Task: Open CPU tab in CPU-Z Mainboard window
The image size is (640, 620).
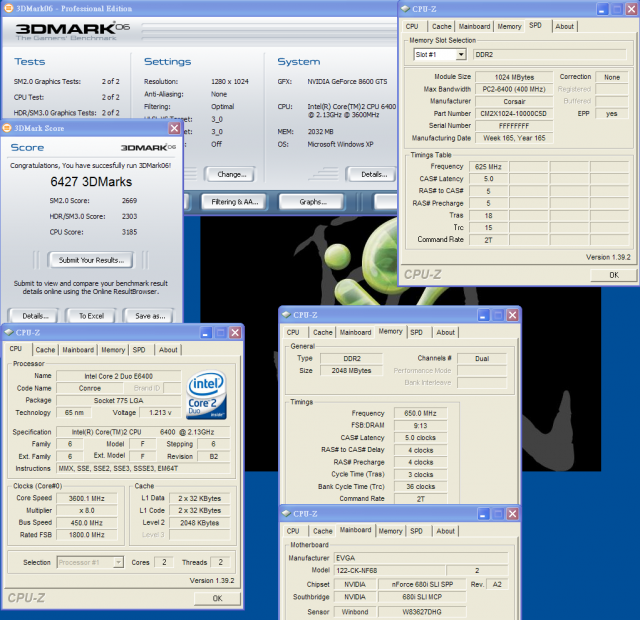Action: 293,531
